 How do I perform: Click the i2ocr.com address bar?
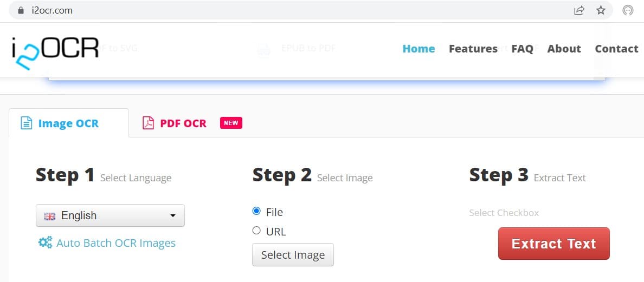click(x=271, y=10)
